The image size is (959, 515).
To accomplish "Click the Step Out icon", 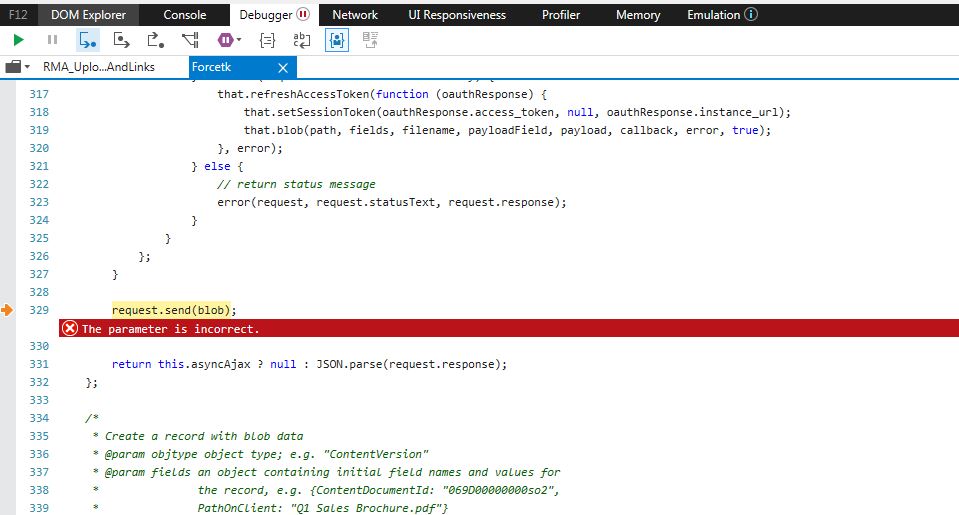I will click(155, 40).
